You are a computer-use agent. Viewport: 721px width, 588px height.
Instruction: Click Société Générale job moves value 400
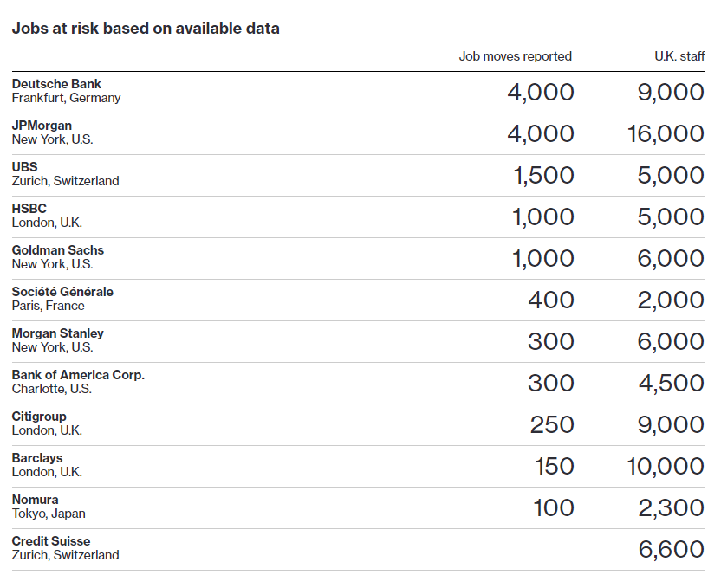coord(551,300)
